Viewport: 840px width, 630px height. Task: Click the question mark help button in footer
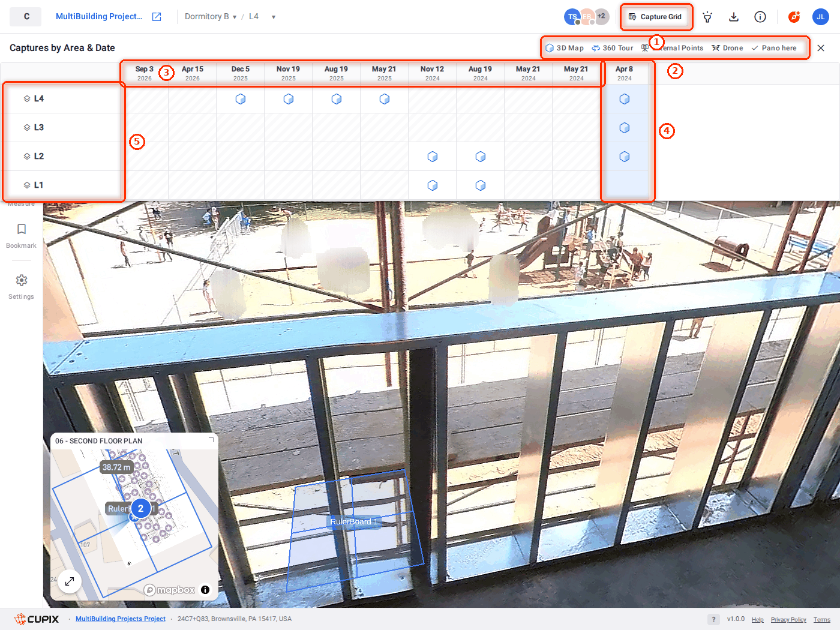coord(713,619)
